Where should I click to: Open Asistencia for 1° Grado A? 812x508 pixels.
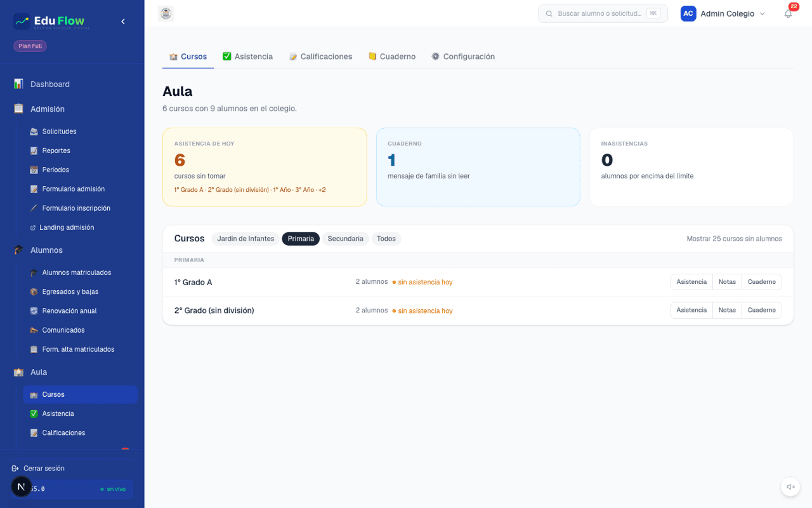coord(691,282)
